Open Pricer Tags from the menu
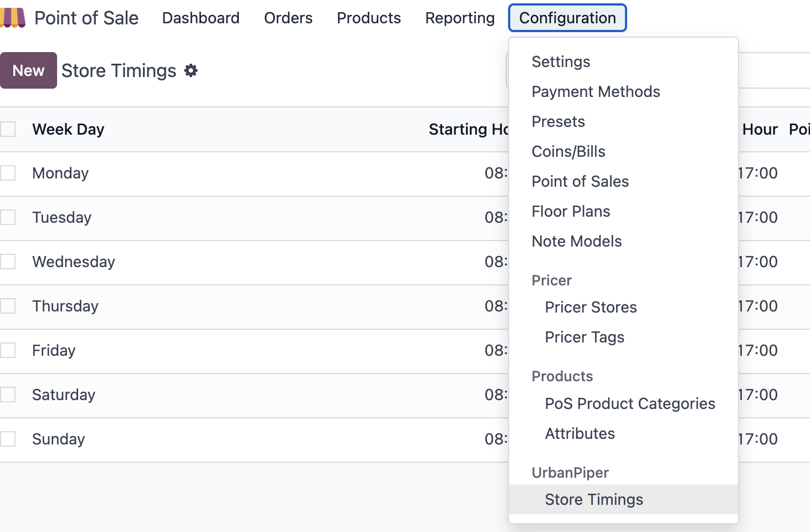 tap(623, 337)
